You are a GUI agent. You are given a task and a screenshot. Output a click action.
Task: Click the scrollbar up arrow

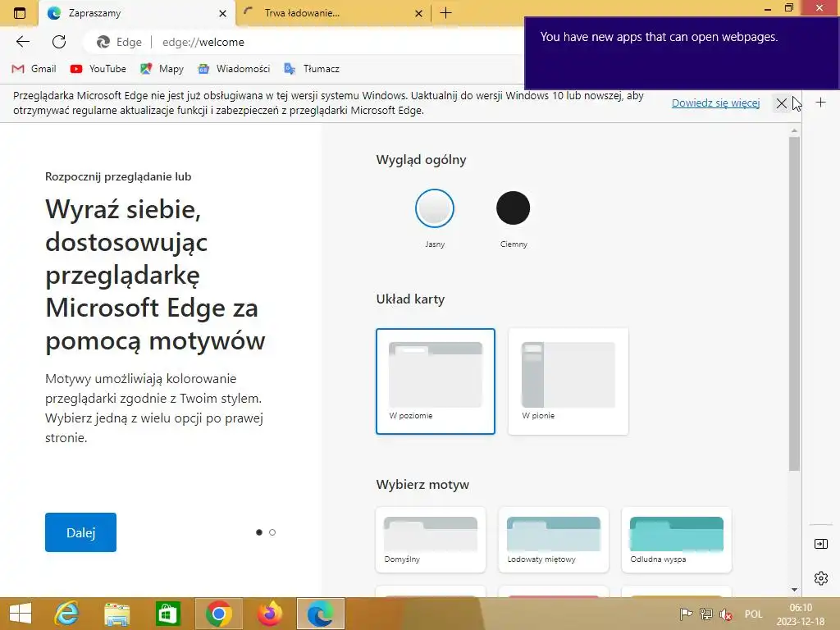(x=794, y=130)
